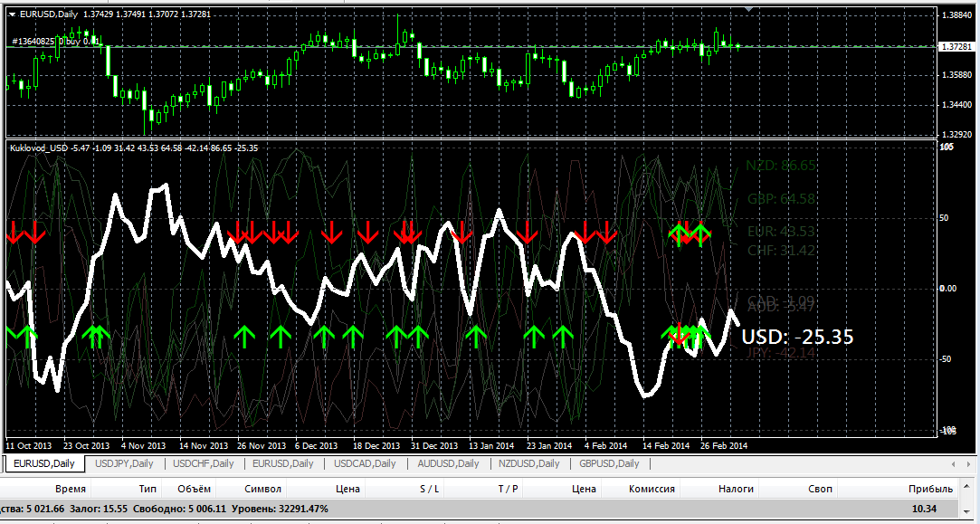Viewport: 980px width, 524px height.
Task: Click the chart shift triangle marker at the chart top
Action: [748, 9]
